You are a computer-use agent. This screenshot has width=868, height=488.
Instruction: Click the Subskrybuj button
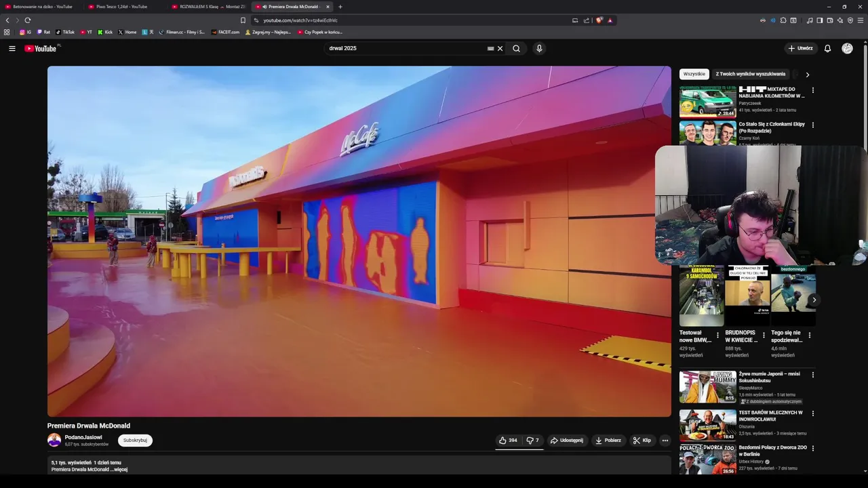(x=135, y=440)
